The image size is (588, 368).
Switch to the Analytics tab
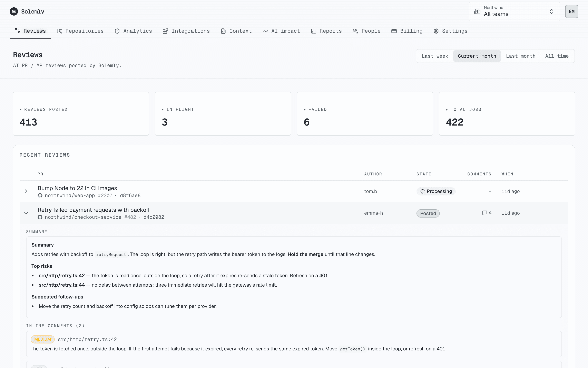133,31
